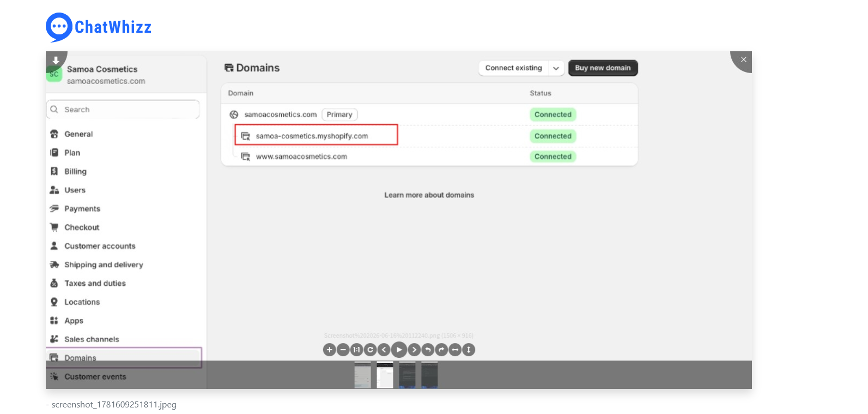Click the faint Screenshot png title text
This screenshot has height=414, width=868.
coord(399,335)
